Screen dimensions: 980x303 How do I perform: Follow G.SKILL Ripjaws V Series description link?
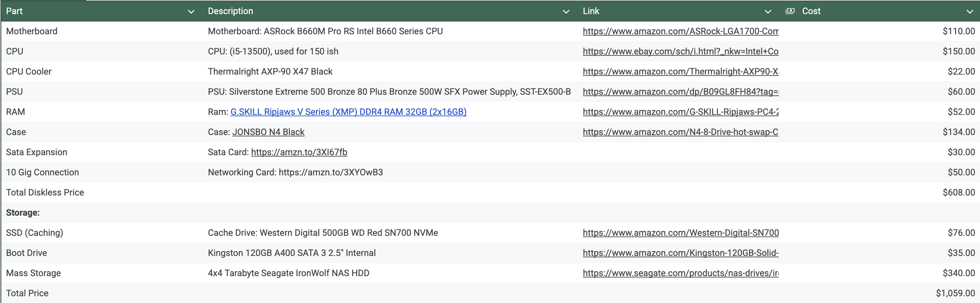tap(348, 112)
